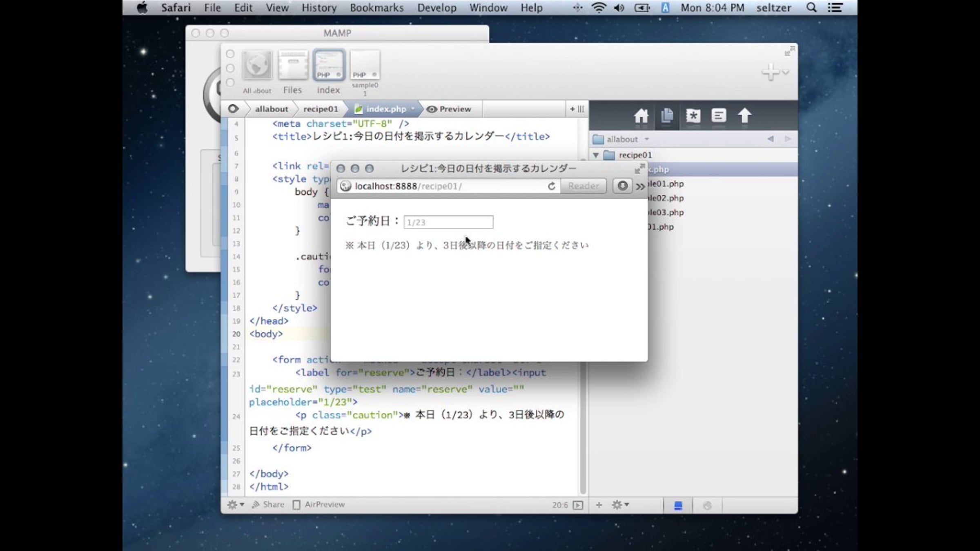Click the Share button in status bar
The image size is (980, 551).
click(268, 505)
